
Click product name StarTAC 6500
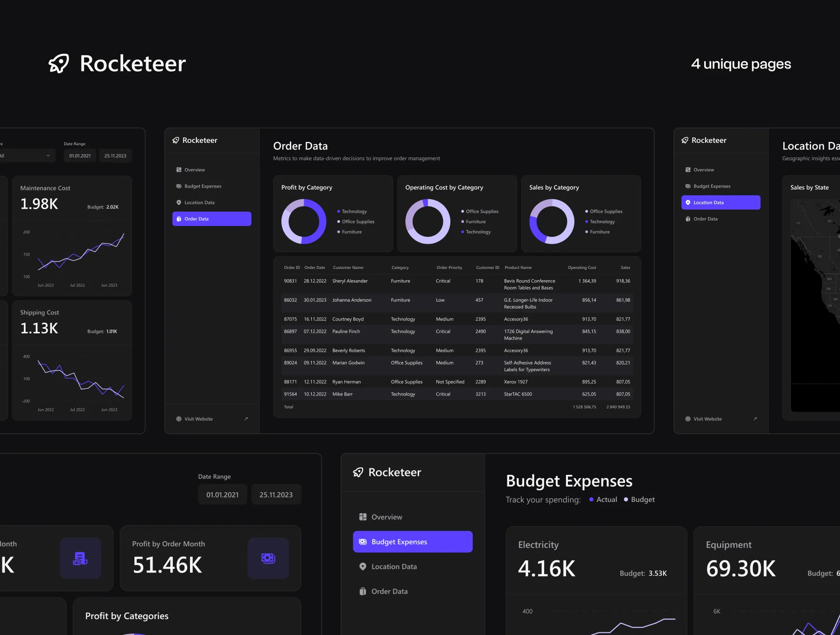click(518, 395)
